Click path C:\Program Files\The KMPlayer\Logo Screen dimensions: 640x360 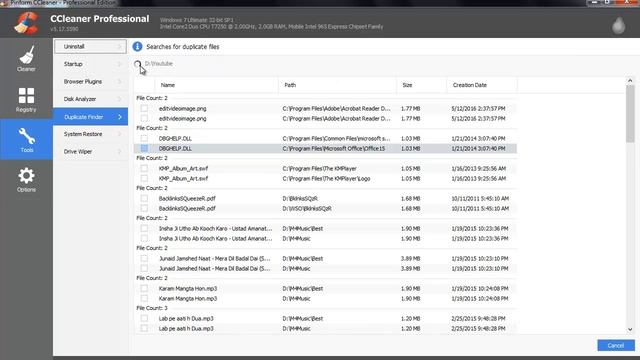[x=326, y=178]
